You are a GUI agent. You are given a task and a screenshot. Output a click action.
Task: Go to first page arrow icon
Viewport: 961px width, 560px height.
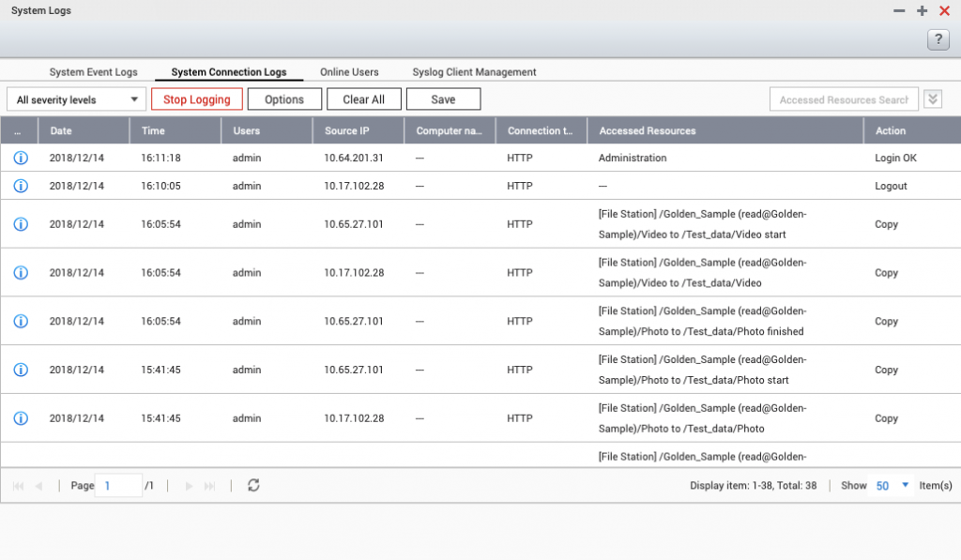pos(18,486)
